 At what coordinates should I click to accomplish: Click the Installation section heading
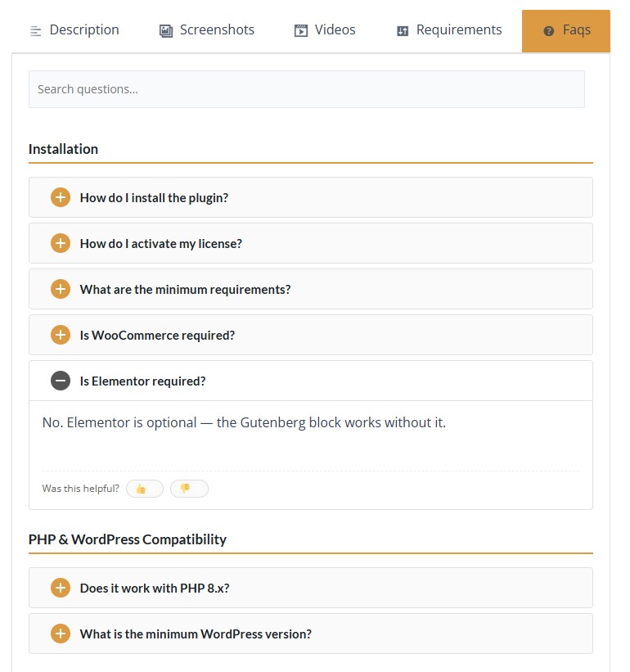click(63, 148)
